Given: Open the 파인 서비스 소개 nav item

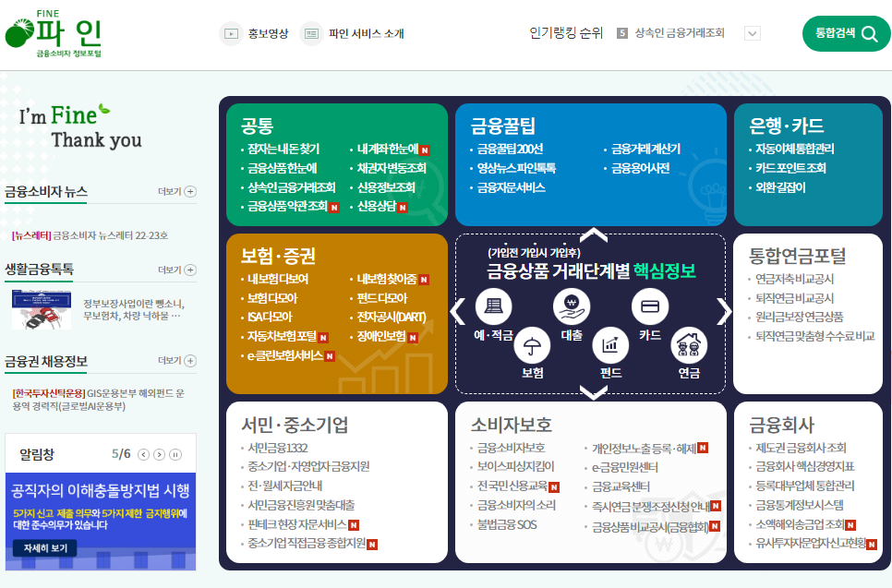Looking at the screenshot, I should tap(358, 34).
